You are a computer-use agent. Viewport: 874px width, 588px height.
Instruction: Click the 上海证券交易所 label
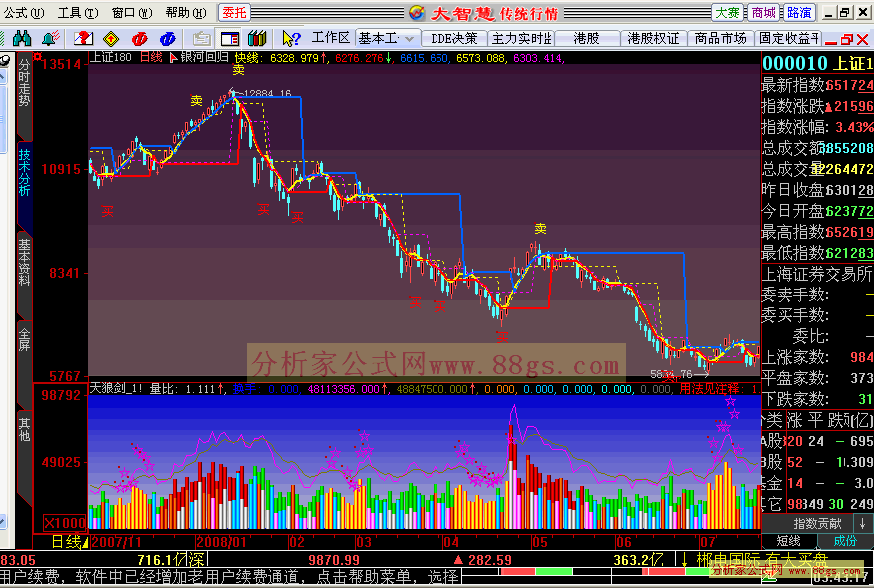point(817,274)
